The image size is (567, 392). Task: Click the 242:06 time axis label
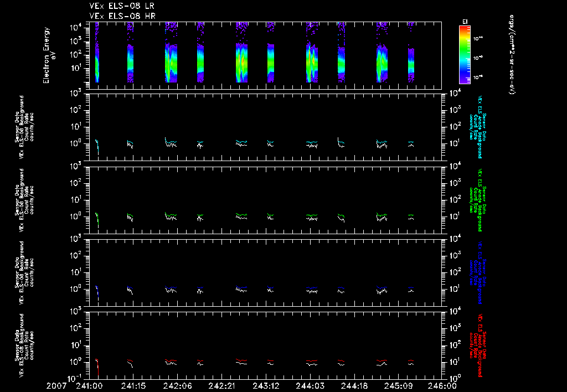178,386
